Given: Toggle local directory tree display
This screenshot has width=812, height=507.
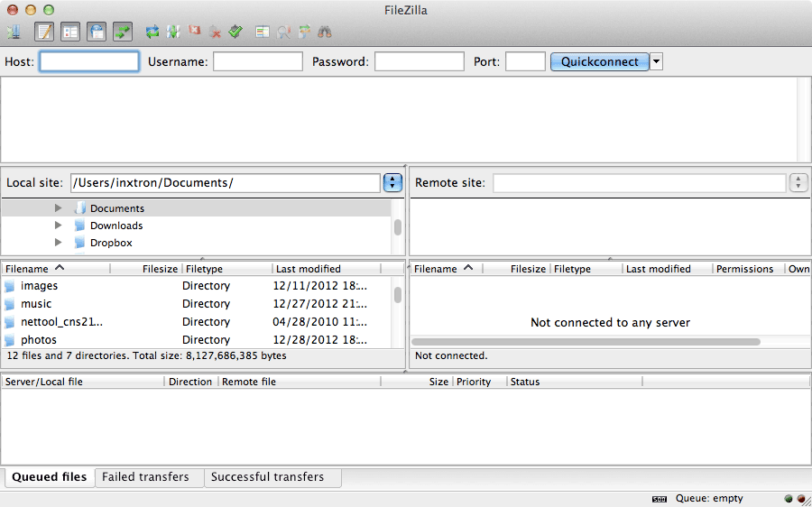Looking at the screenshot, I should (70, 32).
